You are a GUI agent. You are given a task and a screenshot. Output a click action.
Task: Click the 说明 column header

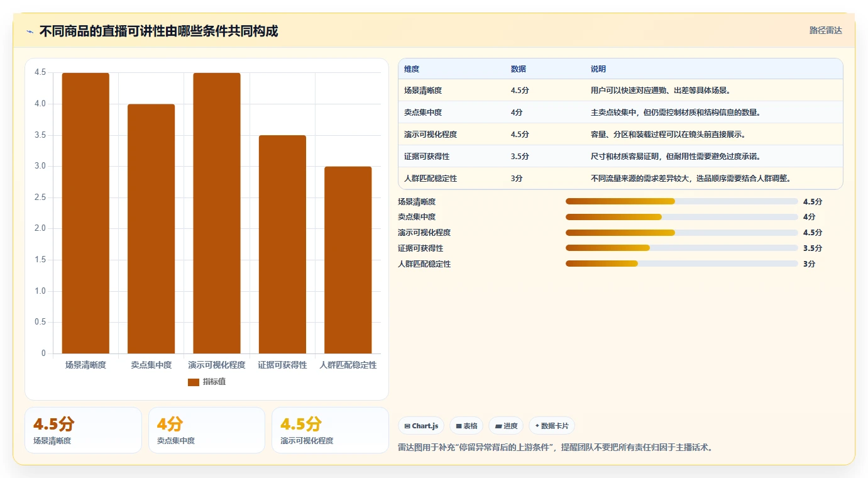598,69
